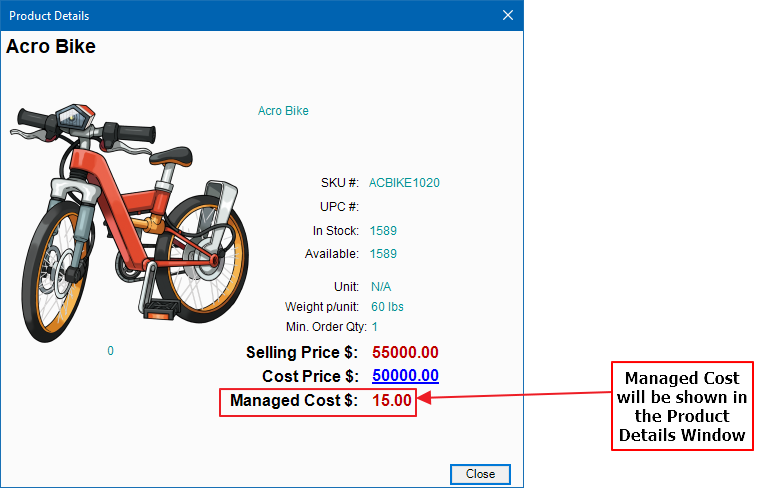Open the Cost Price 50000.00 link
The height and width of the screenshot is (488, 781).
[x=405, y=376]
